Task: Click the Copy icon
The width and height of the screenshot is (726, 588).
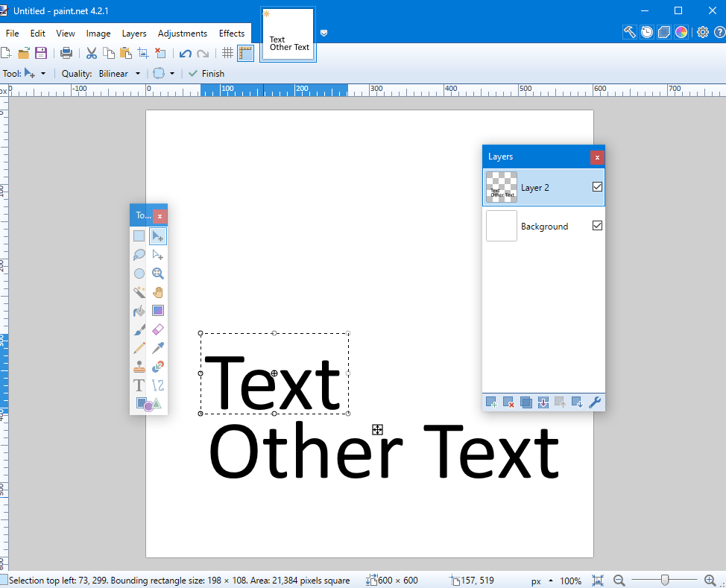Action: pyautogui.click(x=109, y=53)
